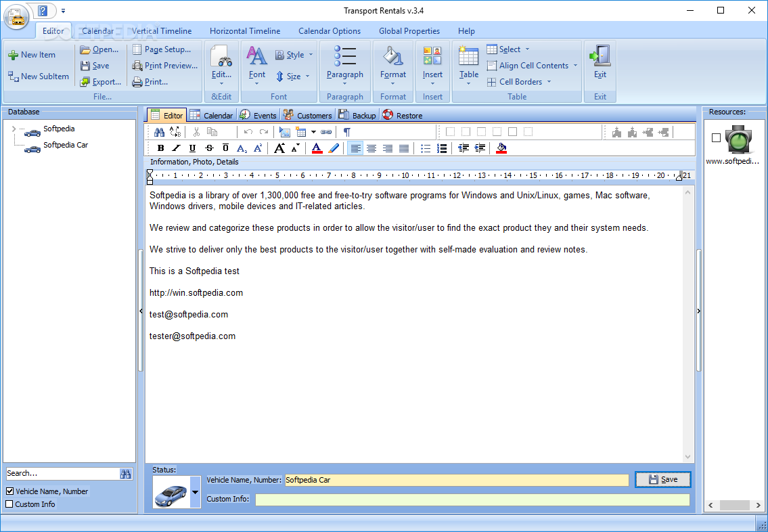Click Print Preview...
Viewport: 768px width, 532px height.
click(164, 66)
